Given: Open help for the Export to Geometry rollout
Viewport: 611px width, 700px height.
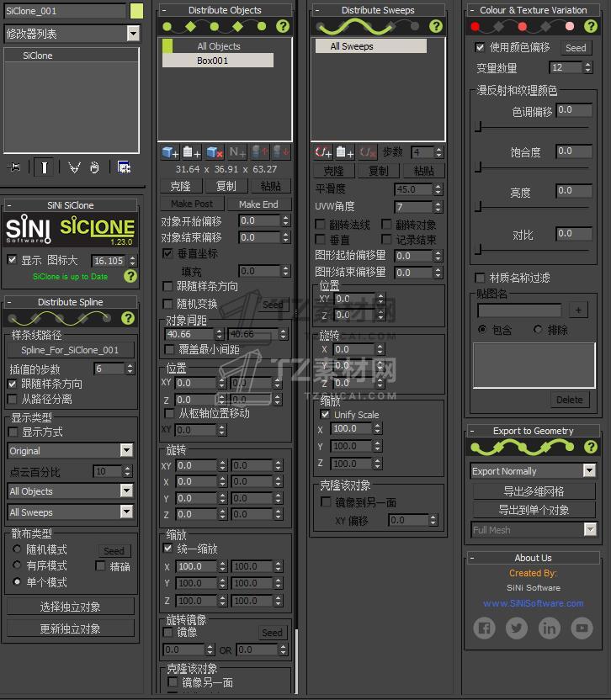Looking at the screenshot, I should point(591,447).
